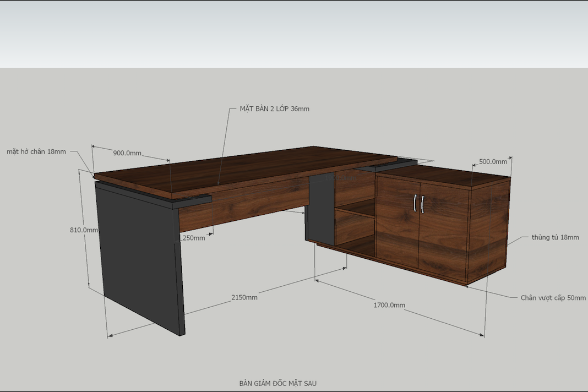Click the dark gray vertical divider panel
Viewport: 588px width, 392px height.
pyautogui.click(x=320, y=208)
